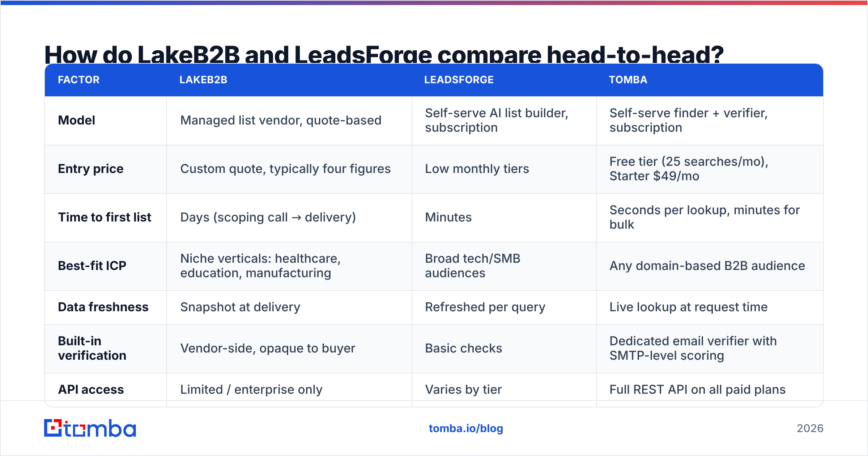Image resolution: width=868 pixels, height=456 pixels.
Task: Select the Data freshness row label
Action: (103, 307)
